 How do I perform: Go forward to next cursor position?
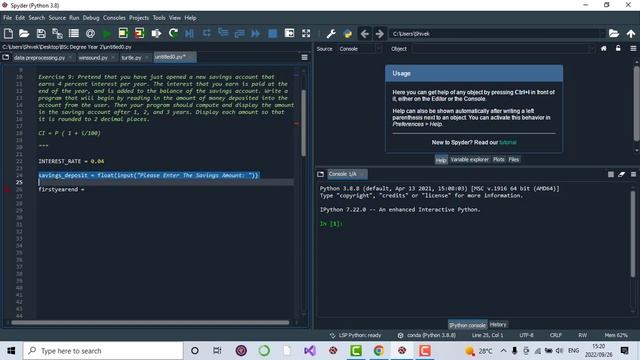point(380,33)
